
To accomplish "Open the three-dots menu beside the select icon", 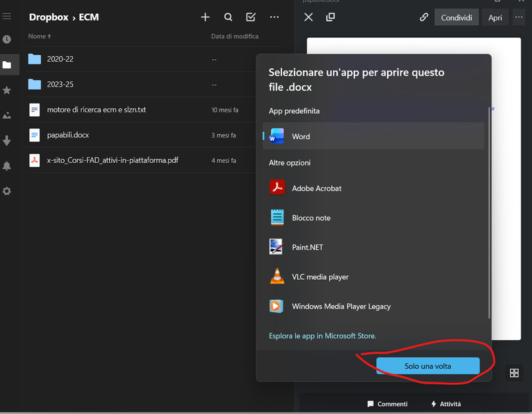I will [x=274, y=17].
